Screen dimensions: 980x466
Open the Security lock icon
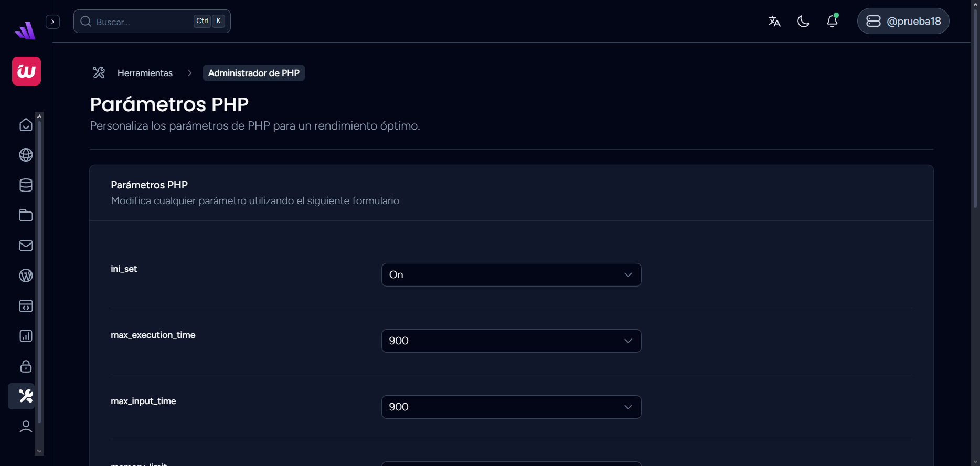26,366
